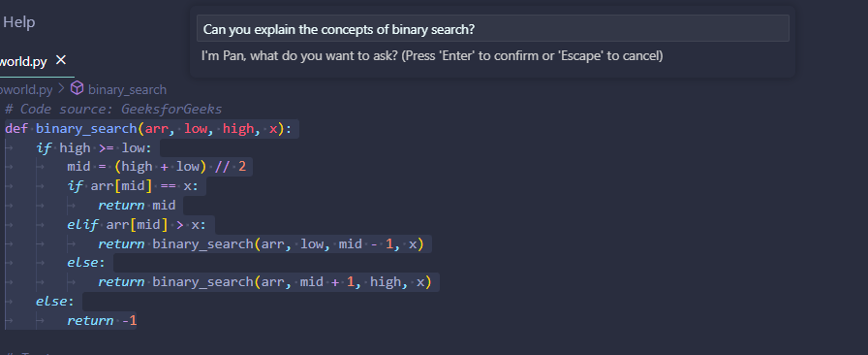Open the world.py breadcrumb path item
Viewport: 868px width, 355px height.
pyautogui.click(x=26, y=89)
